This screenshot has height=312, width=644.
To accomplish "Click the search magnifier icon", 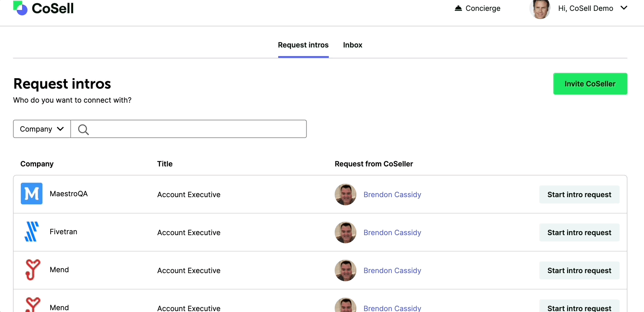I will pyautogui.click(x=83, y=129).
